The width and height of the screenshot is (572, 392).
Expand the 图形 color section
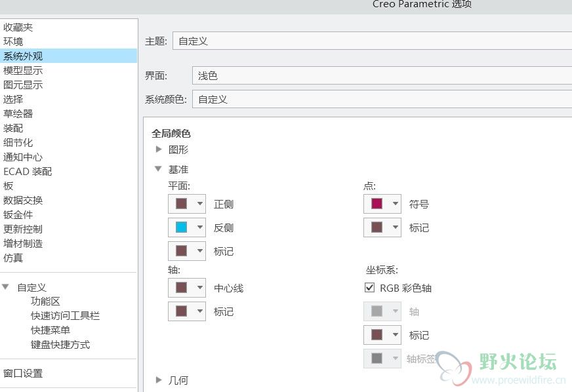click(159, 149)
